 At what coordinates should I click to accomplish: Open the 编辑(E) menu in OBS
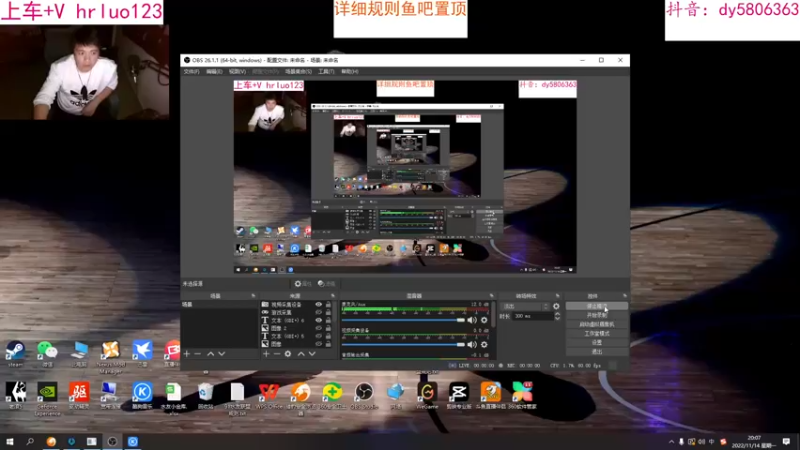point(214,71)
